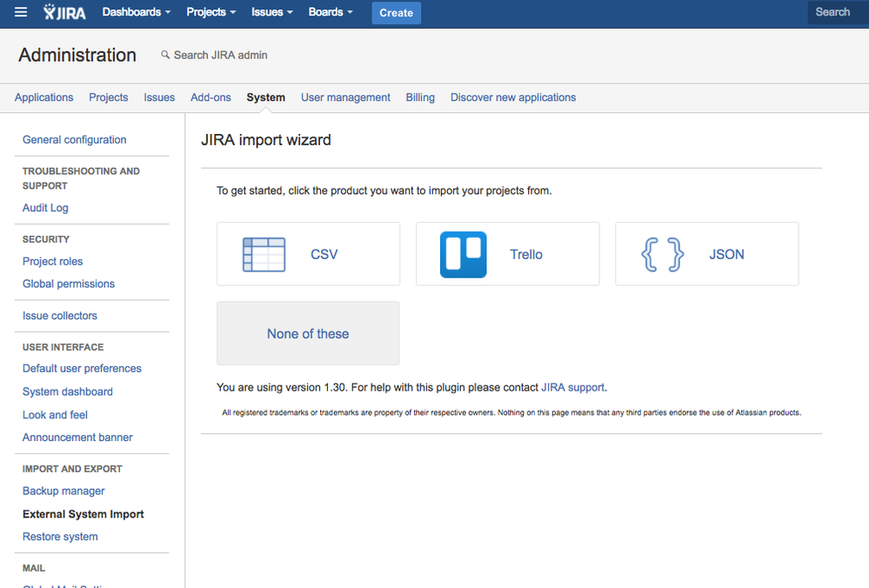
Task: Open General configuration in sidebar
Action: (74, 140)
